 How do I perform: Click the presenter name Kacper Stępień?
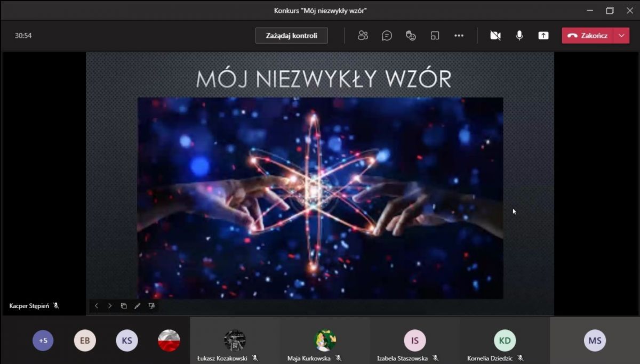(29, 306)
